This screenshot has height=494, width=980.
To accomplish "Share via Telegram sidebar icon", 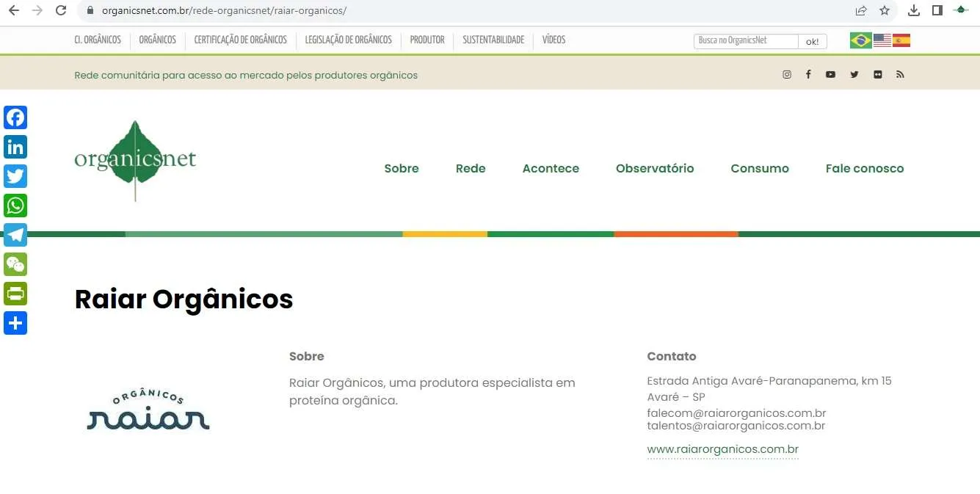I will tap(15, 235).
